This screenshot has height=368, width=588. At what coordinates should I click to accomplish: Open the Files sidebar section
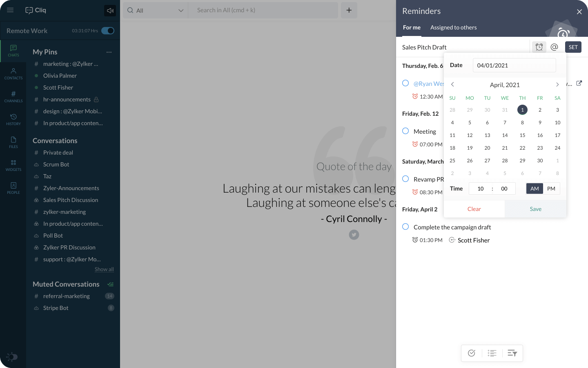click(13, 142)
